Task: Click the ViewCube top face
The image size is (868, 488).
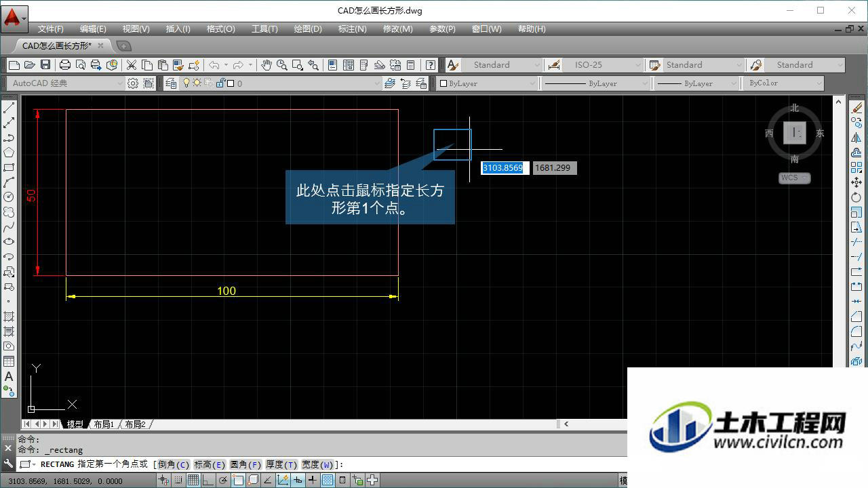Action: tap(794, 133)
